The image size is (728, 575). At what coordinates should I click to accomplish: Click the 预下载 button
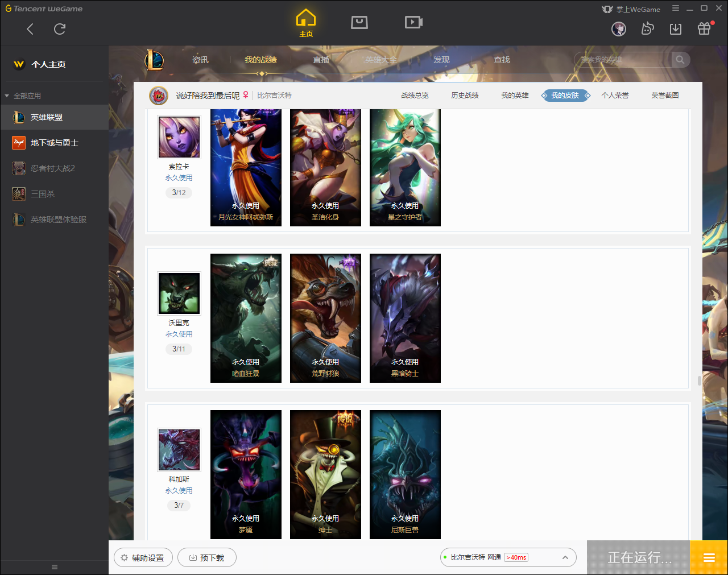pyautogui.click(x=207, y=557)
